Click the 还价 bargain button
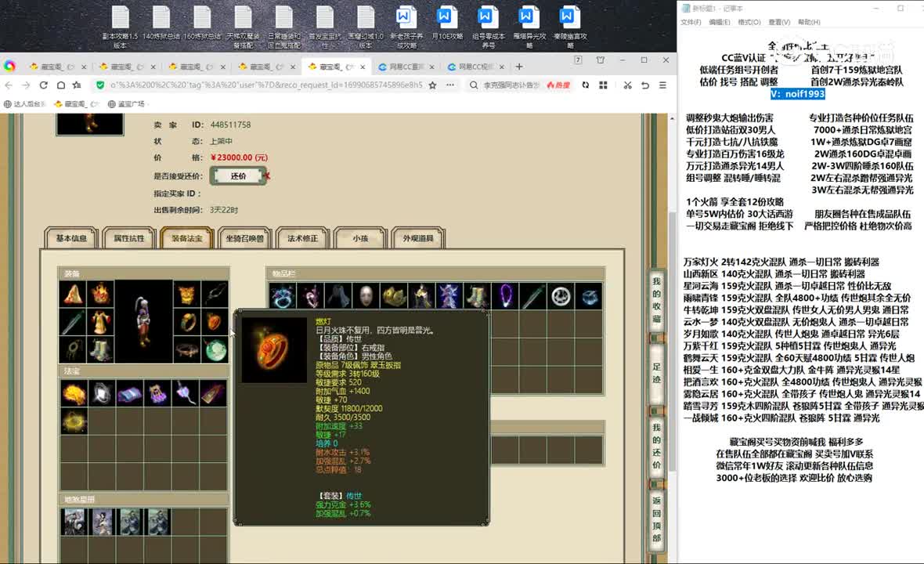This screenshot has height=564, width=924. click(238, 175)
